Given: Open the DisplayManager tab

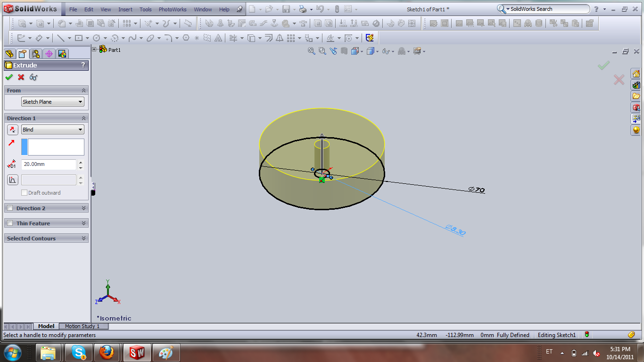Looking at the screenshot, I should [63, 54].
